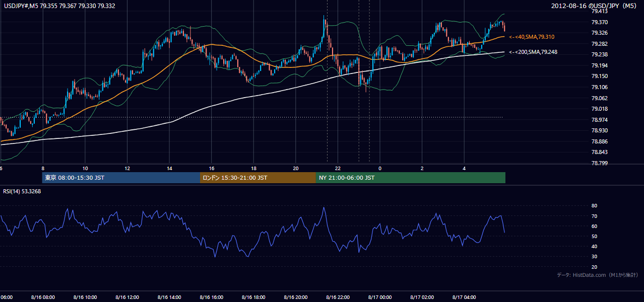Click bottom time label 8/16 08:00
The height and width of the screenshot is (302, 644).
[x=43, y=297]
